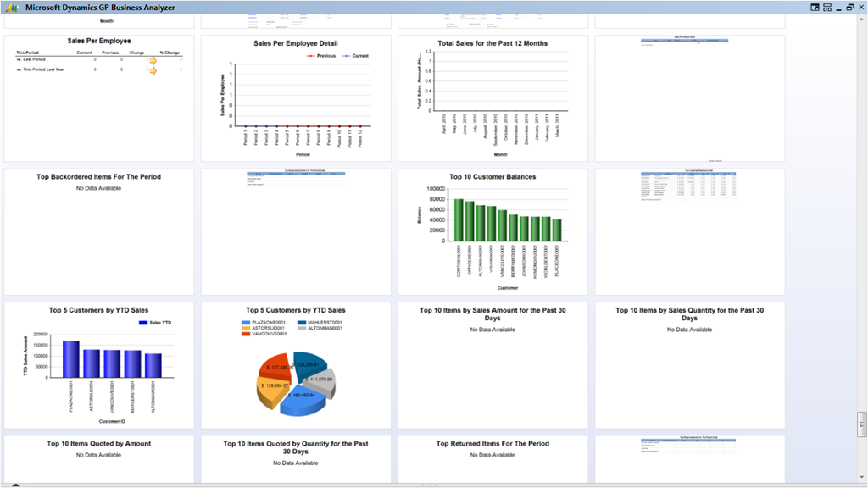868x488 pixels.
Task: Click the ALTONMAN0001 bar in YTD Sales chart
Action: pos(153,366)
